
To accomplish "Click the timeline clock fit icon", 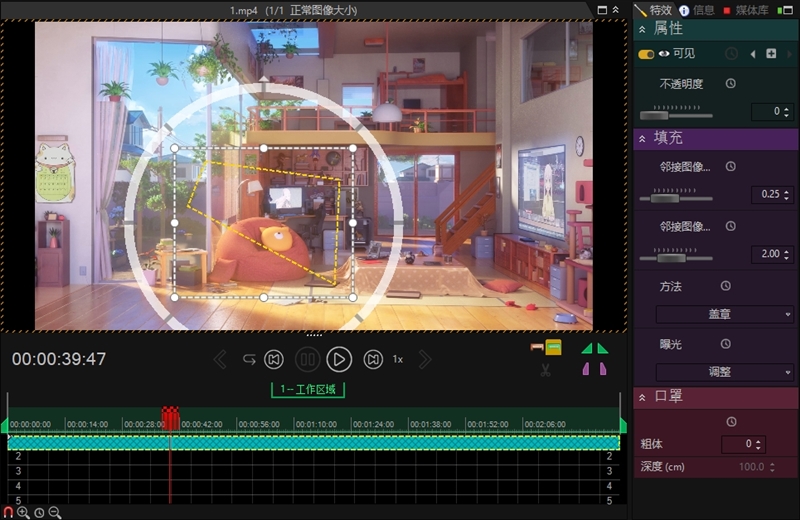I will tap(39, 513).
